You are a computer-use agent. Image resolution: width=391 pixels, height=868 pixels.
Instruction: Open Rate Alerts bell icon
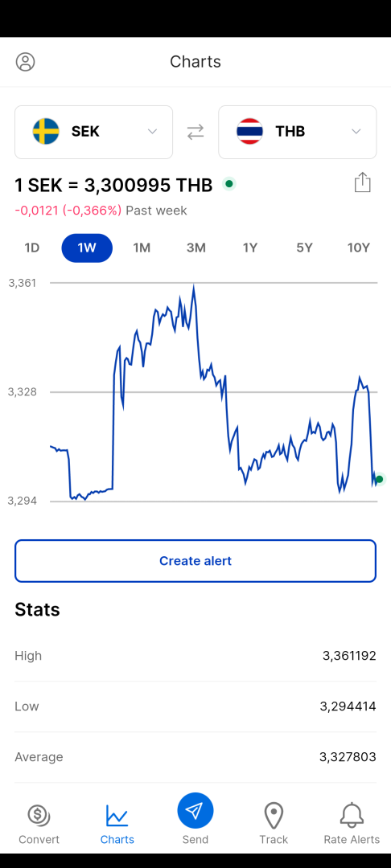pyautogui.click(x=352, y=816)
